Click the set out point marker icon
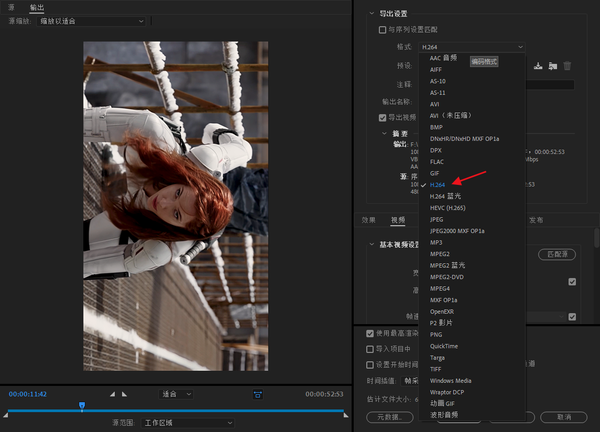 [x=124, y=394]
